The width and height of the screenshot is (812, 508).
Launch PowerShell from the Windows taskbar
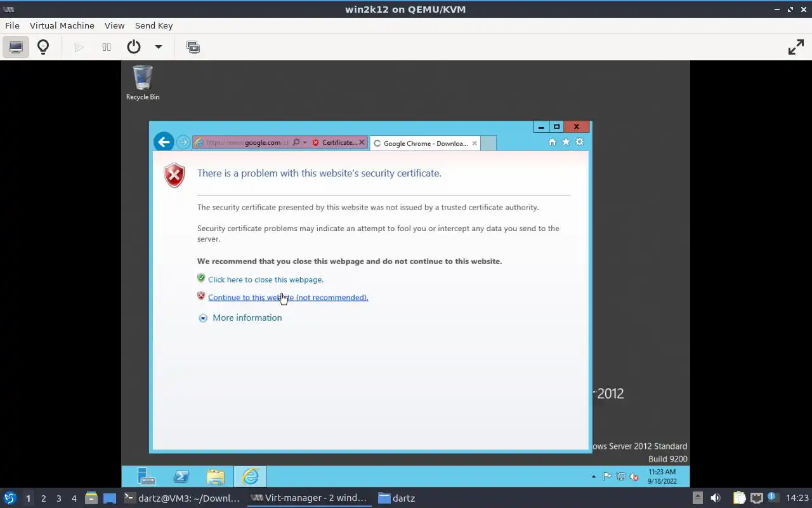click(x=181, y=476)
